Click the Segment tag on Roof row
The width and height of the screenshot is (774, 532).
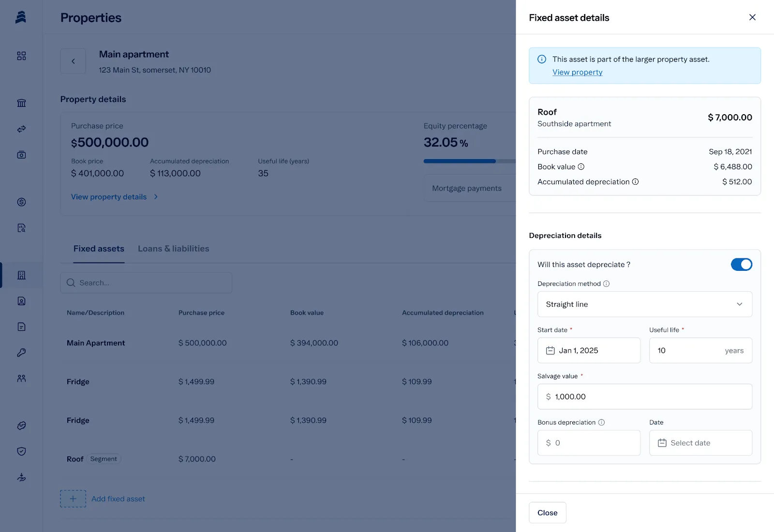(104, 459)
